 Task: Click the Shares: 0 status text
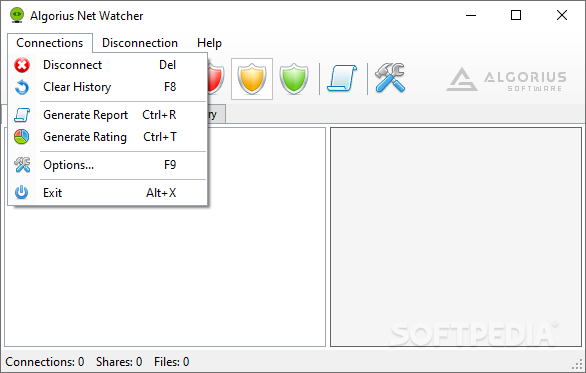(x=119, y=362)
